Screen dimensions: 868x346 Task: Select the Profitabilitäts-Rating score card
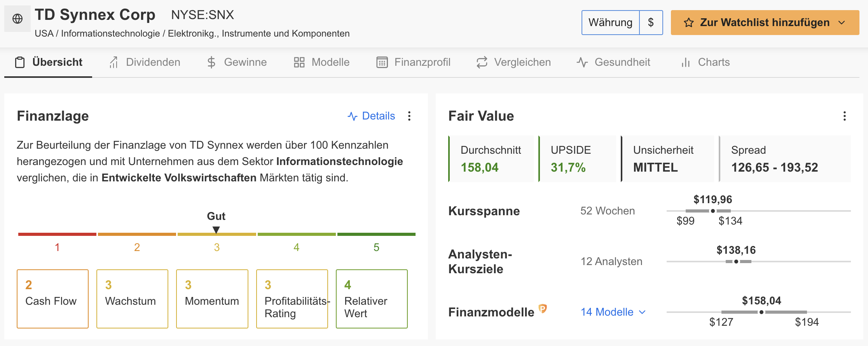point(292,299)
